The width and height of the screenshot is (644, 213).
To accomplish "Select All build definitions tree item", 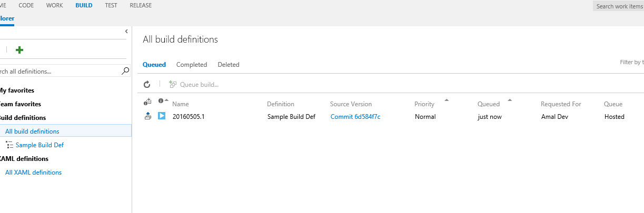I will (x=32, y=131).
